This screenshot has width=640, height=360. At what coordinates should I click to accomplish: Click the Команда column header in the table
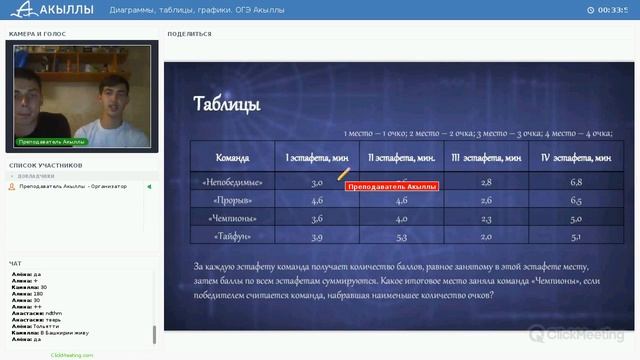[232, 158]
